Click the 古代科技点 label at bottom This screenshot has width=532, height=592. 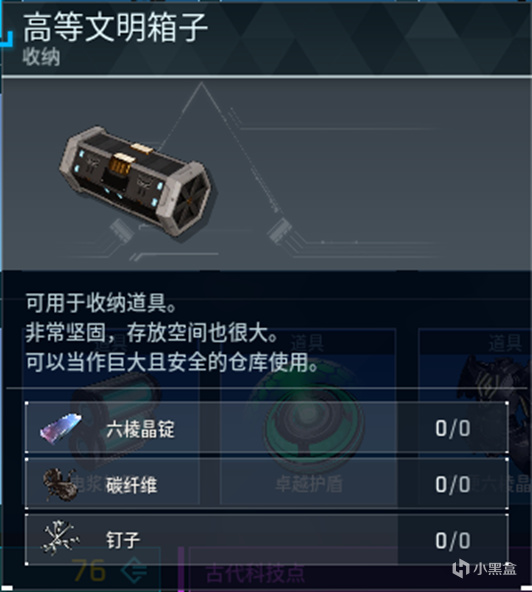coord(256,574)
